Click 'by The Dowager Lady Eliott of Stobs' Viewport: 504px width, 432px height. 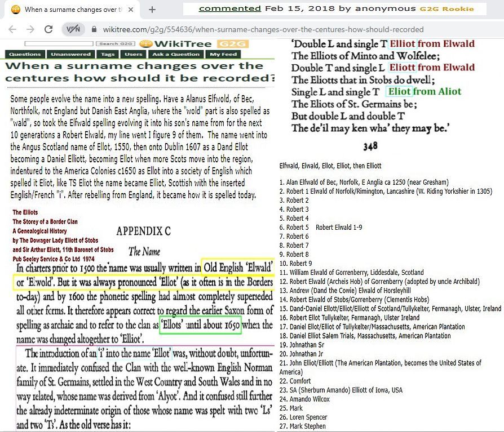tap(55, 241)
